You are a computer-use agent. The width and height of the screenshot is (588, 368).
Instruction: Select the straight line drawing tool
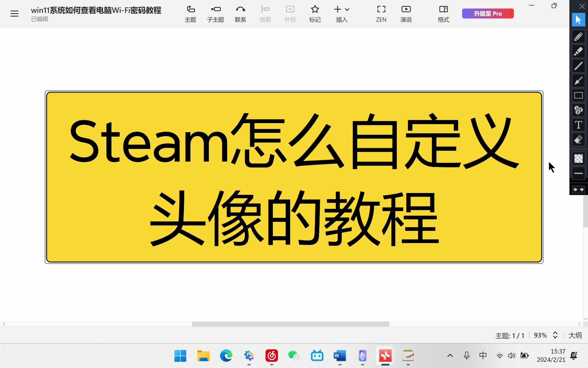click(x=578, y=66)
